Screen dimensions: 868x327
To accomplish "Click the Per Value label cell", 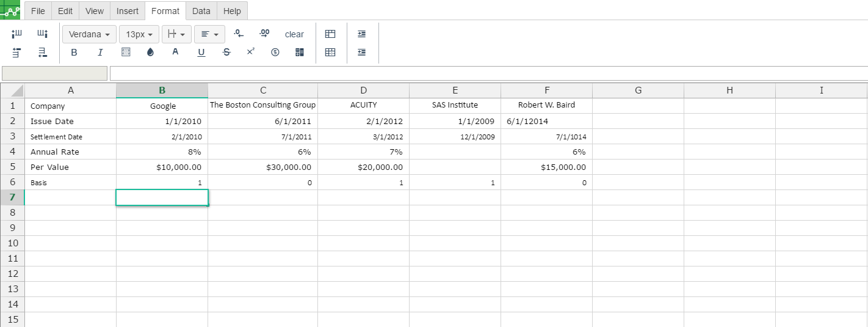I will (71, 167).
